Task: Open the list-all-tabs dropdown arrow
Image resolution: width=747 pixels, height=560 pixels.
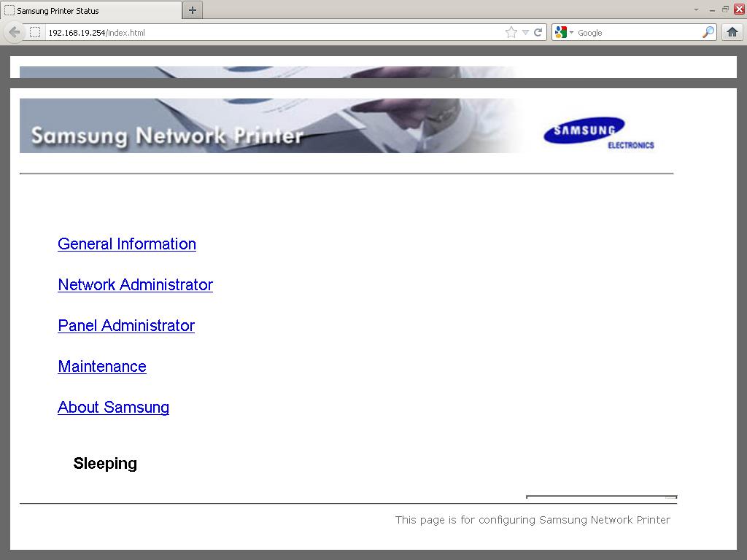Action: (696, 9)
